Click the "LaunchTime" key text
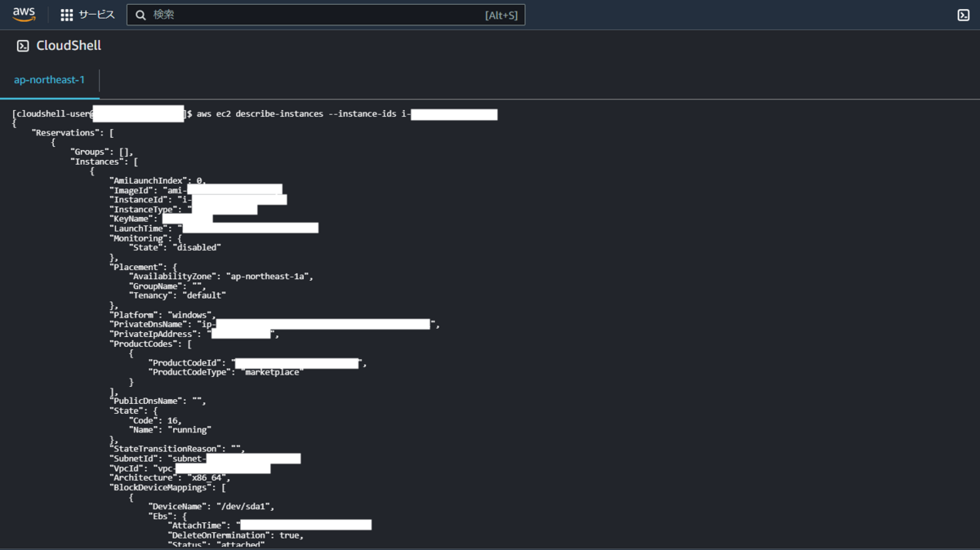This screenshot has width=980, height=550. pyautogui.click(x=139, y=228)
